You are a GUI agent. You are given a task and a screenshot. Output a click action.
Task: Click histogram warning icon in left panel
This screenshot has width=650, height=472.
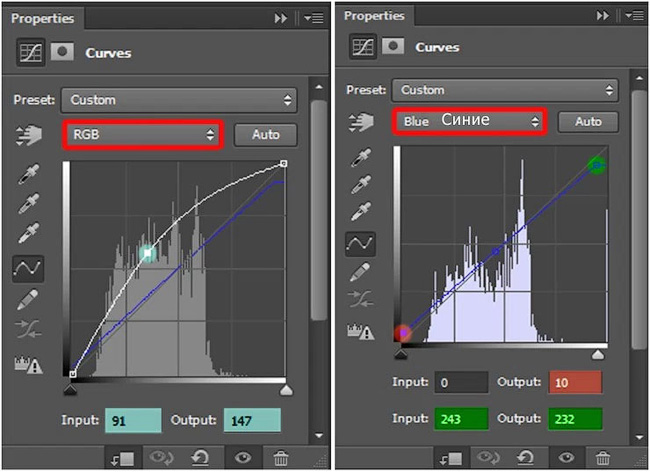coord(28,365)
